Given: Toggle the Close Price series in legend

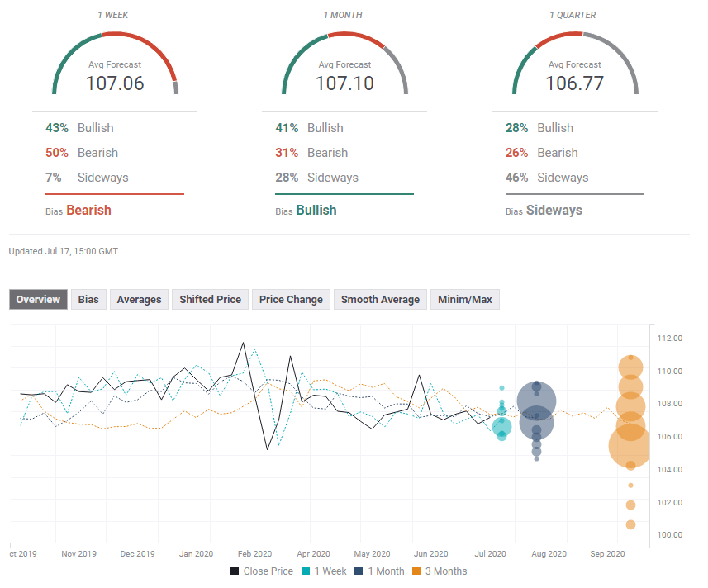Looking at the screenshot, I should tap(261, 571).
